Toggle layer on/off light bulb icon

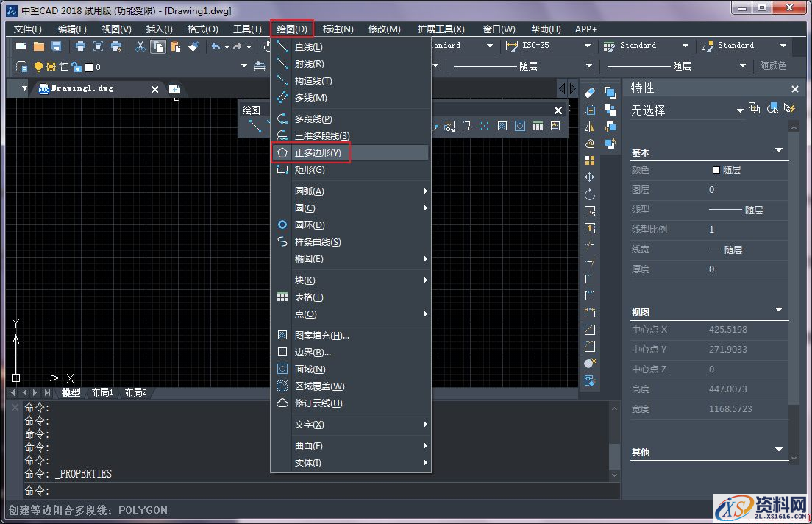(x=38, y=67)
